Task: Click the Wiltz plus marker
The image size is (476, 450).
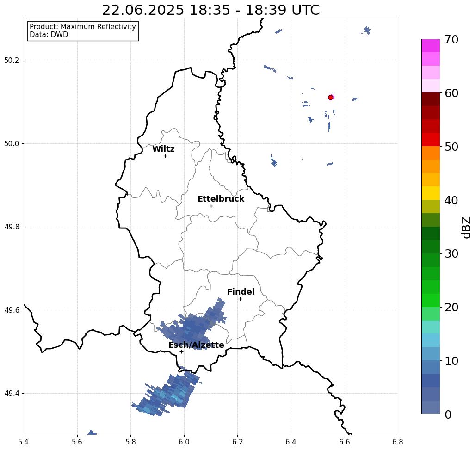Action: click(x=165, y=156)
